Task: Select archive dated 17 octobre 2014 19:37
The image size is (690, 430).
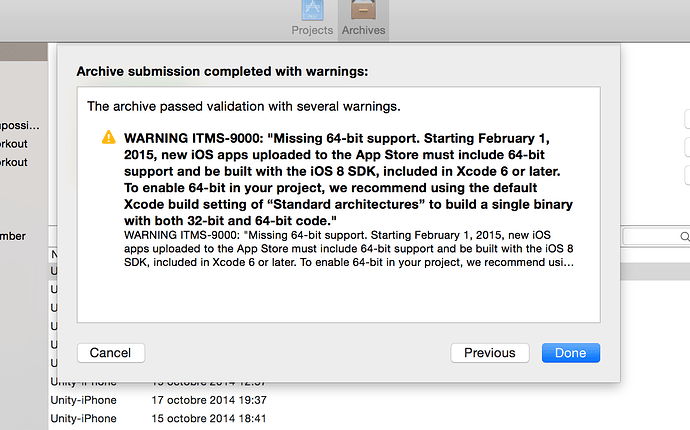Action: [208, 400]
